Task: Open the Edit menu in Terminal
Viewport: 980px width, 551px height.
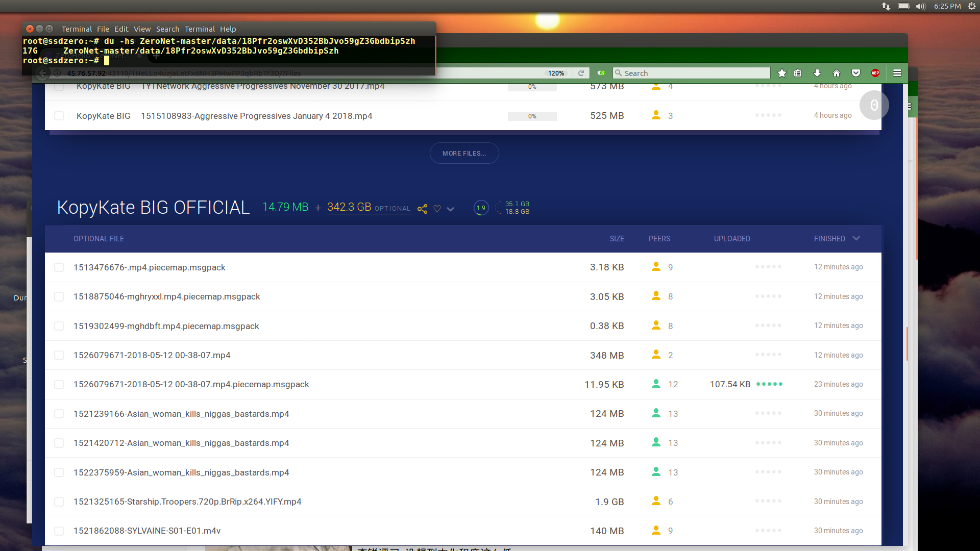Action: coord(121,29)
